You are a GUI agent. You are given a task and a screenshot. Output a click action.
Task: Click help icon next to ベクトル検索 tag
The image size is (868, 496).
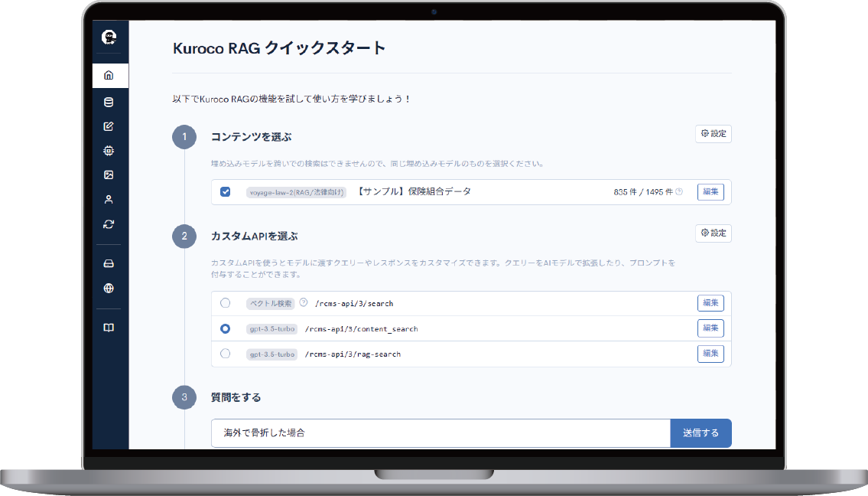[304, 302]
